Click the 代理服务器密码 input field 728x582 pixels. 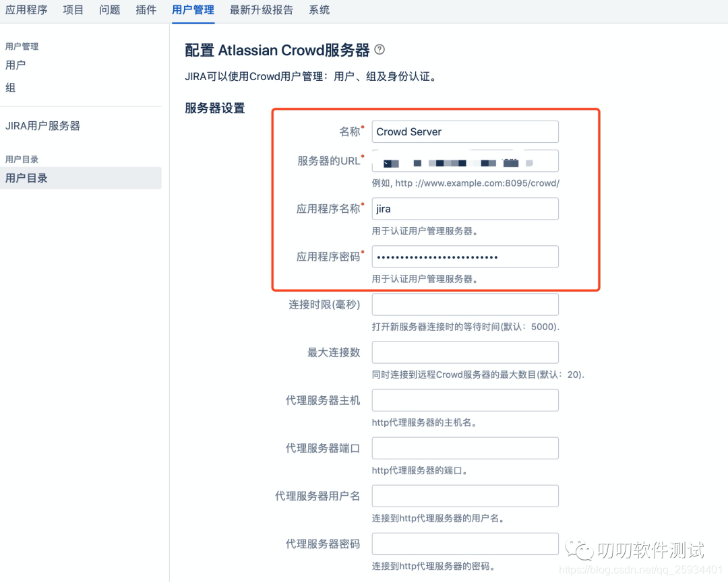point(465,544)
